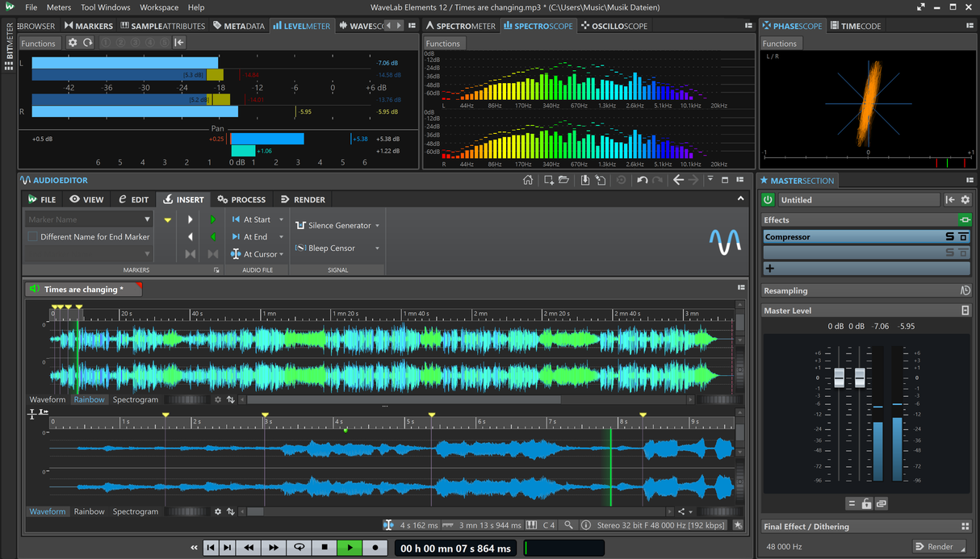Toggle the Master Section power button
Image resolution: width=980 pixels, height=559 pixels.
click(x=767, y=199)
